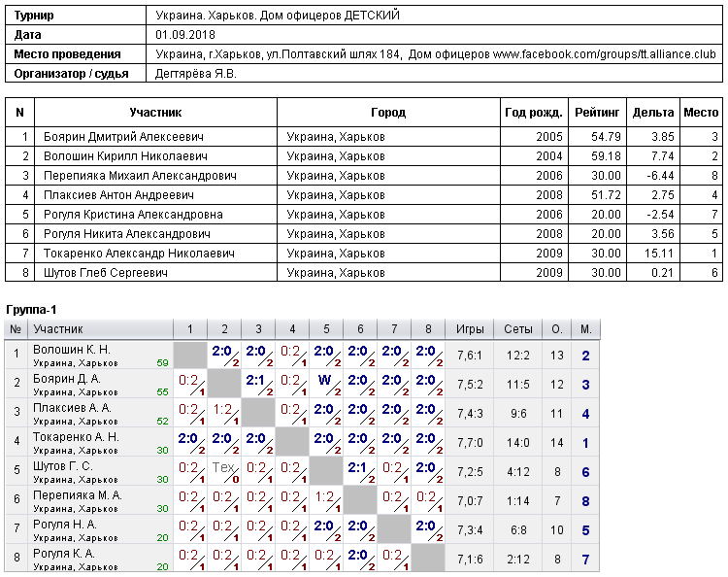
Task: Click group row Рогуля Н. А.
Action: (302, 530)
